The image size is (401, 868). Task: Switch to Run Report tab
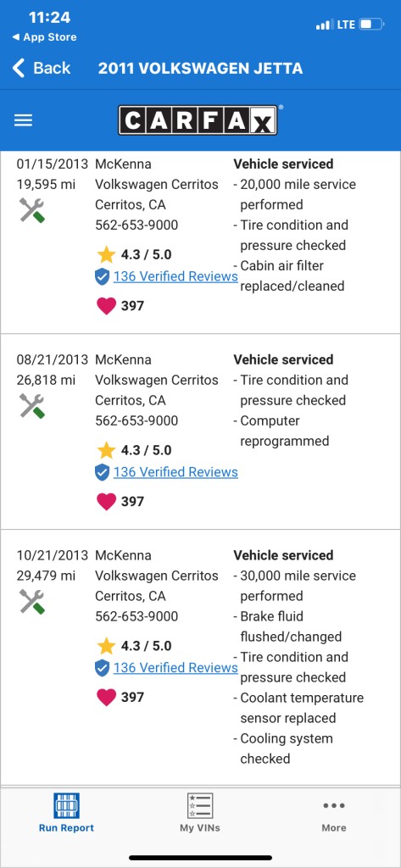[66, 813]
